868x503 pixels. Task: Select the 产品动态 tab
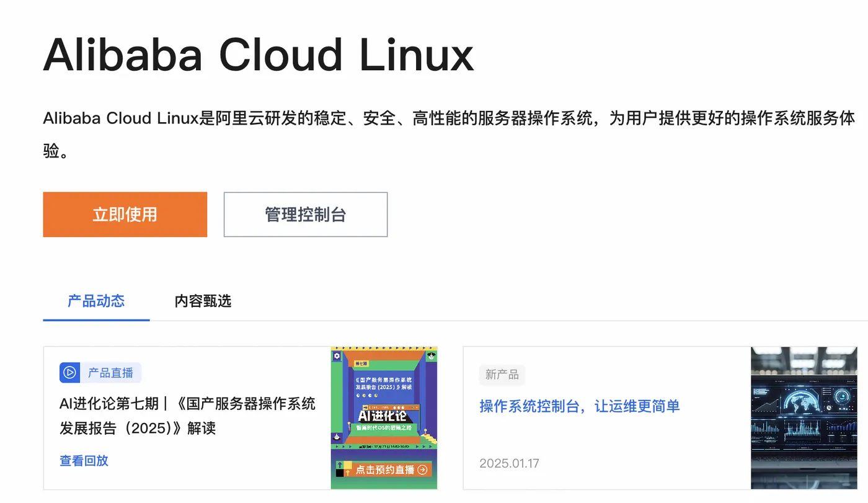[95, 301]
